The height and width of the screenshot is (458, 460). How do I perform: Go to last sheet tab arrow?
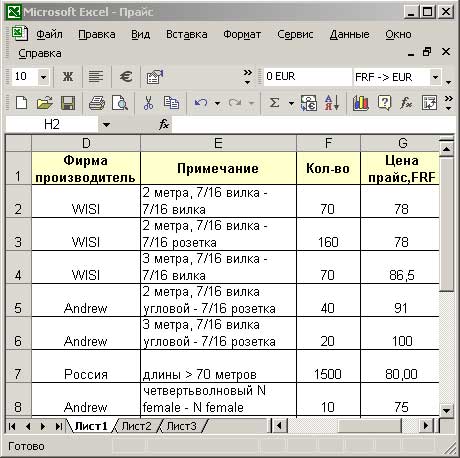pyautogui.click(x=59, y=426)
